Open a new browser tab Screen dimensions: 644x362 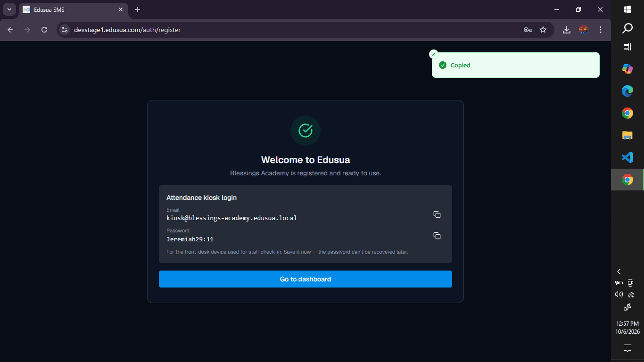tap(138, 9)
